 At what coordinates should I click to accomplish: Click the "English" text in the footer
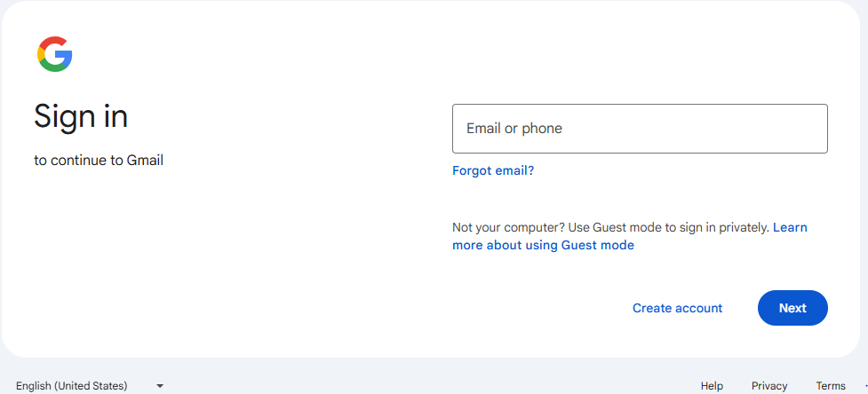(34, 385)
